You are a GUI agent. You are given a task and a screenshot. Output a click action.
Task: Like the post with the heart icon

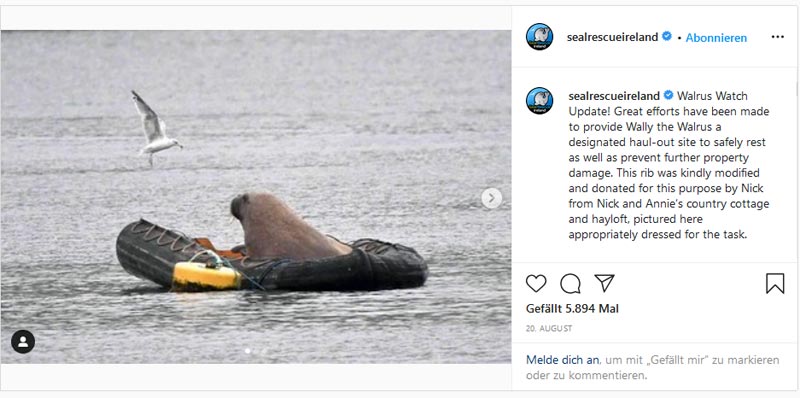[536, 283]
